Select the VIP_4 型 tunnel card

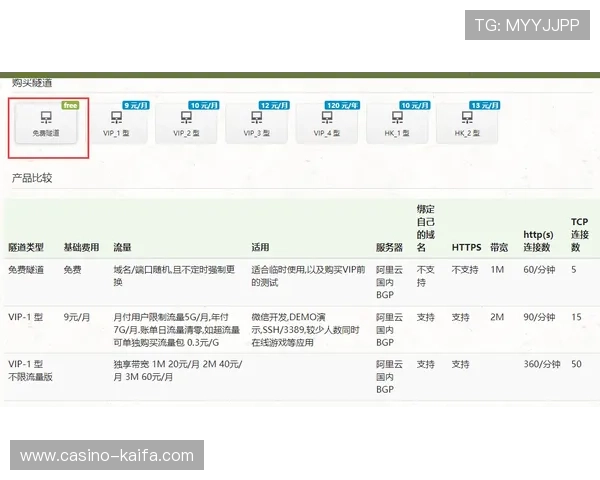point(327,123)
